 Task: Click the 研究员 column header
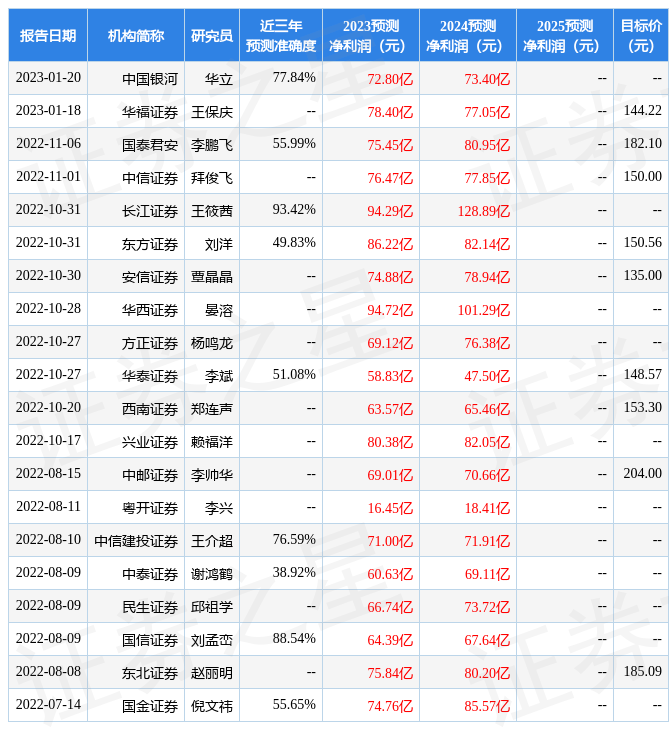(x=212, y=35)
